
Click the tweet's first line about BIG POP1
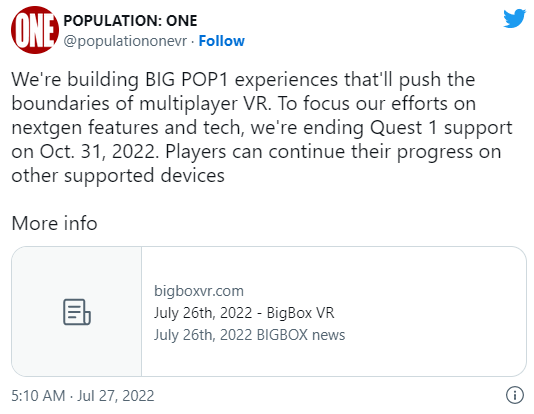click(x=243, y=80)
